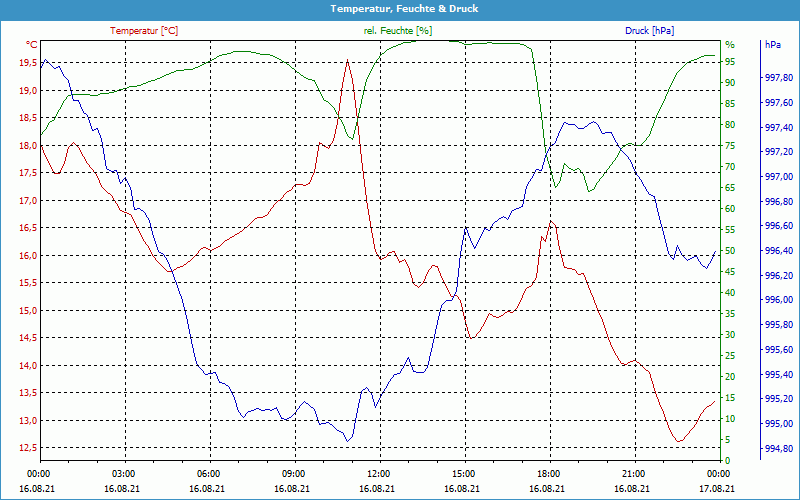Click the 19,5 temperature axis tick
The image size is (800, 500).
pos(25,62)
